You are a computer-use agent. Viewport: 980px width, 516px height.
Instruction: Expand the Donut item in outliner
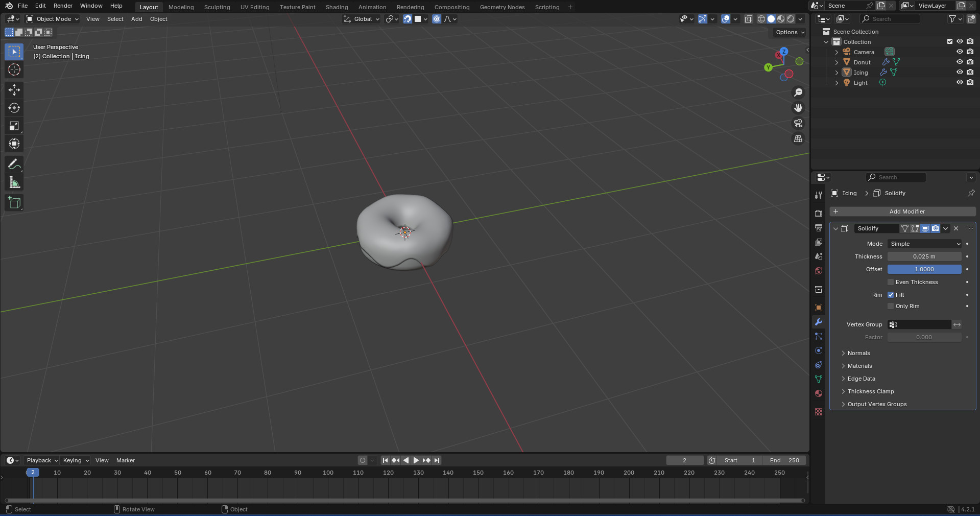tap(836, 62)
